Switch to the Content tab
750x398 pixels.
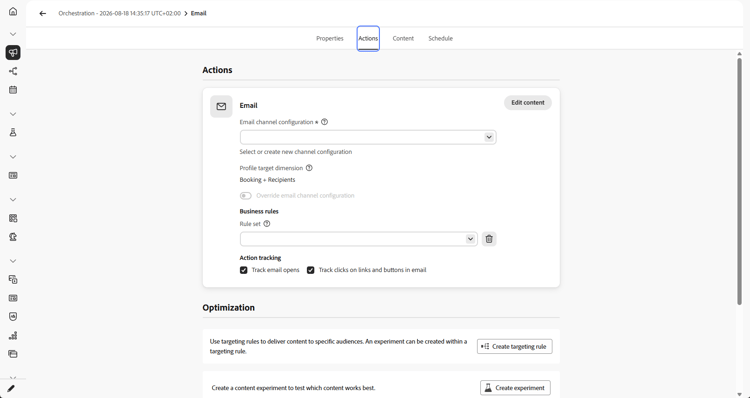click(x=403, y=38)
